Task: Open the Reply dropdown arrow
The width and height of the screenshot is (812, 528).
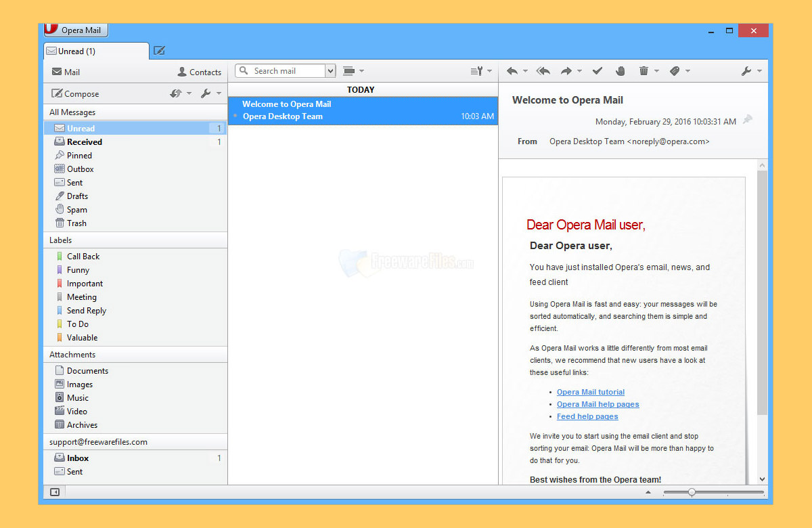Action: (525, 71)
